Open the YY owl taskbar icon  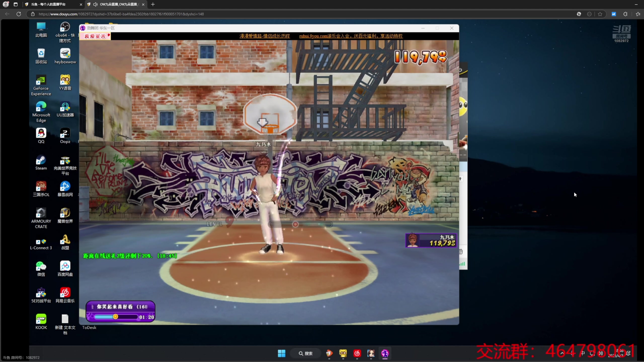(x=343, y=353)
